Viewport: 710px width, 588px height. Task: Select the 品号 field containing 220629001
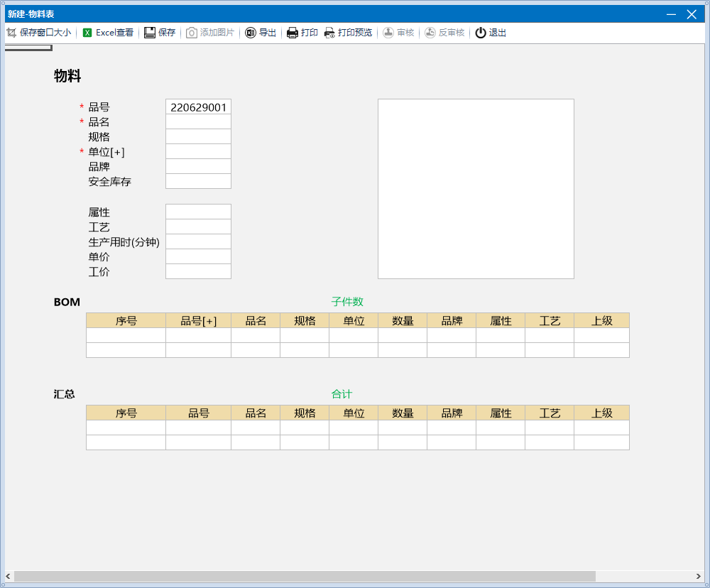coord(198,107)
